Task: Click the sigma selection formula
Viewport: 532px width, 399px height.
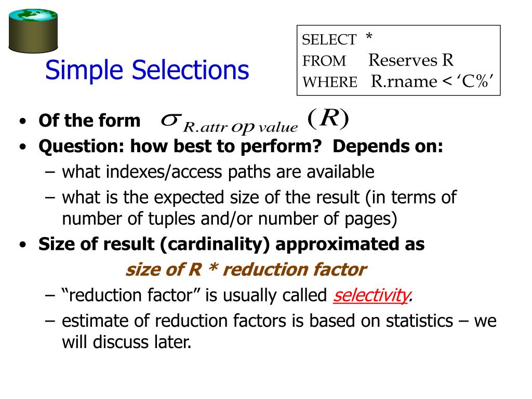Action: pyautogui.click(x=255, y=121)
